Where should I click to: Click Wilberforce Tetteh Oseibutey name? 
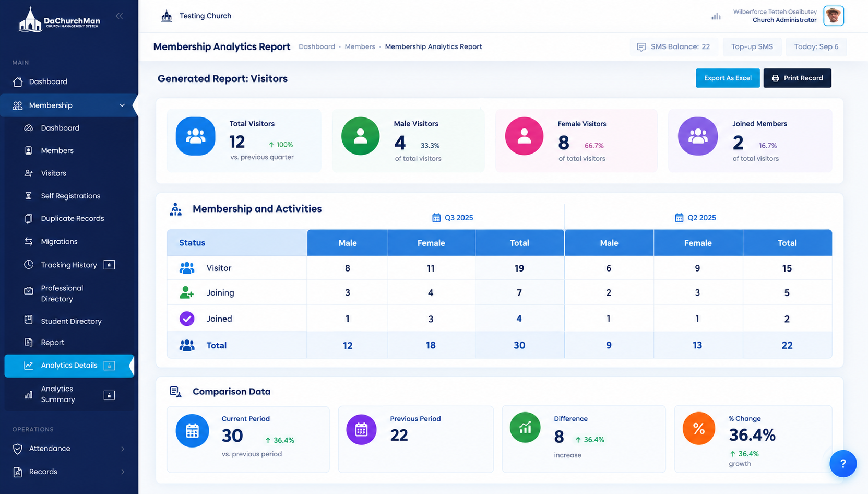[x=775, y=12]
